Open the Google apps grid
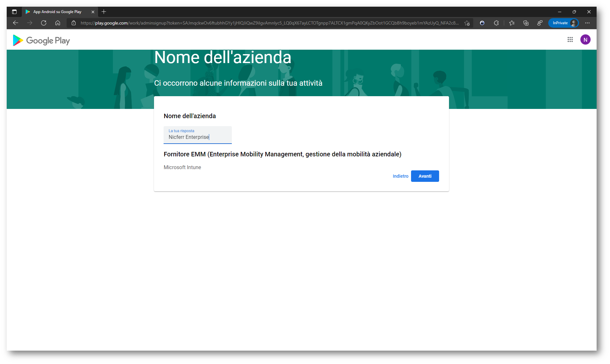 [x=570, y=39]
